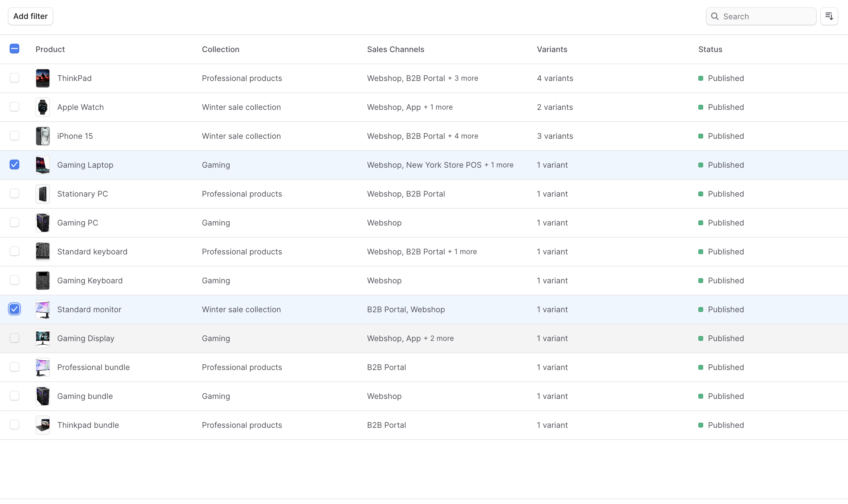Image resolution: width=848 pixels, height=504 pixels.
Task: Open the Gaming Laptop thumbnail
Action: pyautogui.click(x=43, y=165)
